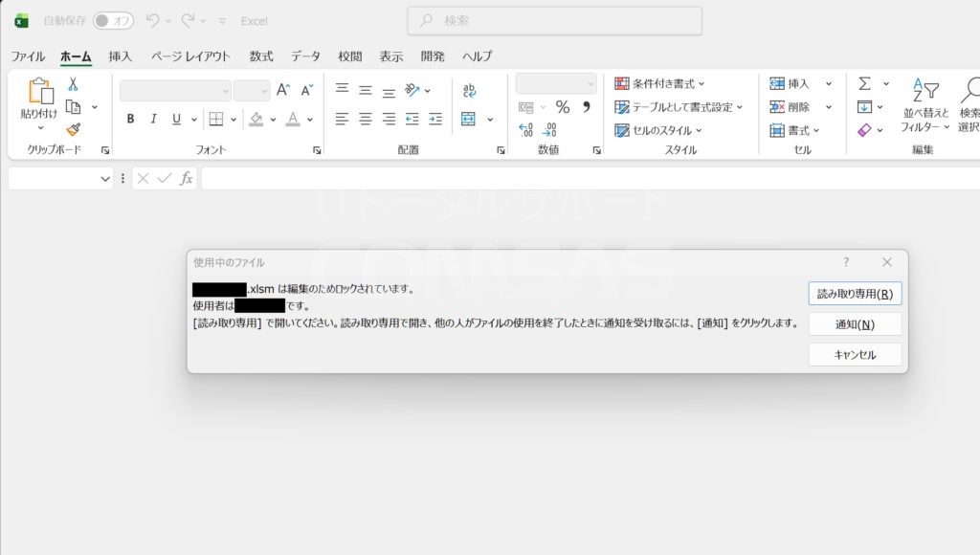980x555 pixels.
Task: Click the help question mark in dialog
Action: (846, 262)
